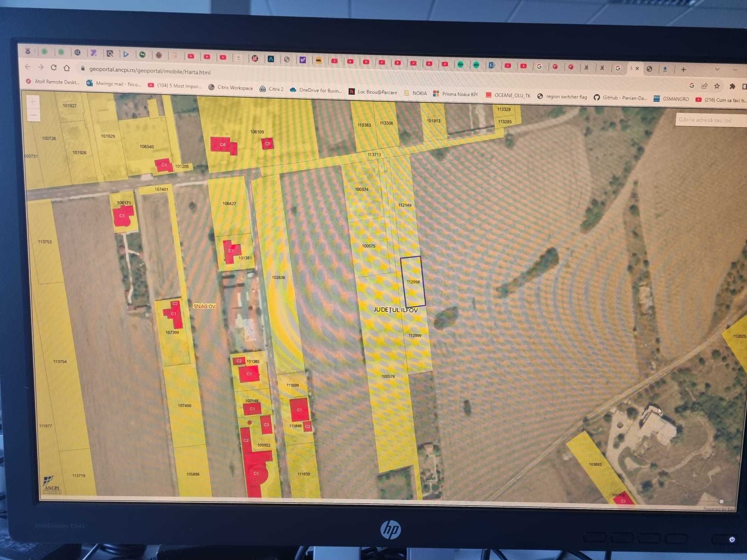Select parcel 111850 on the map

click(303, 474)
